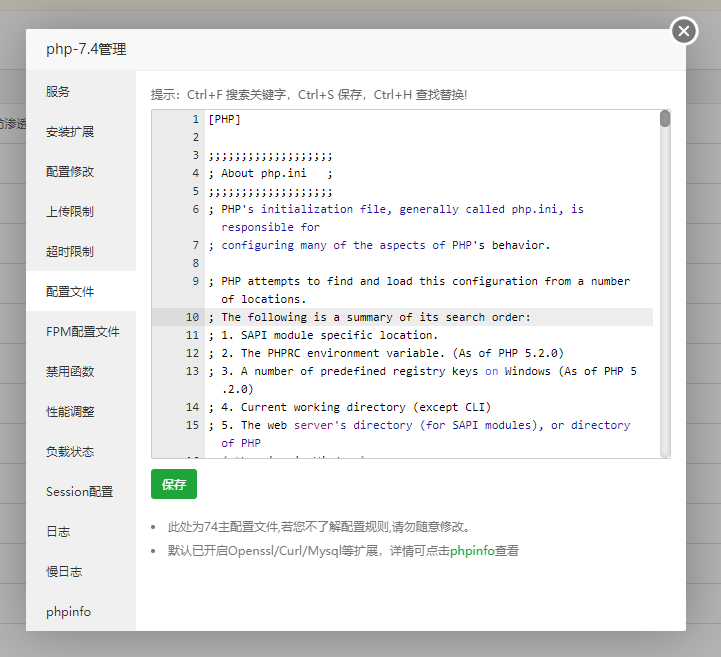The image size is (721, 657).
Task: Open the 安装扩展 tab
Action: (x=81, y=131)
